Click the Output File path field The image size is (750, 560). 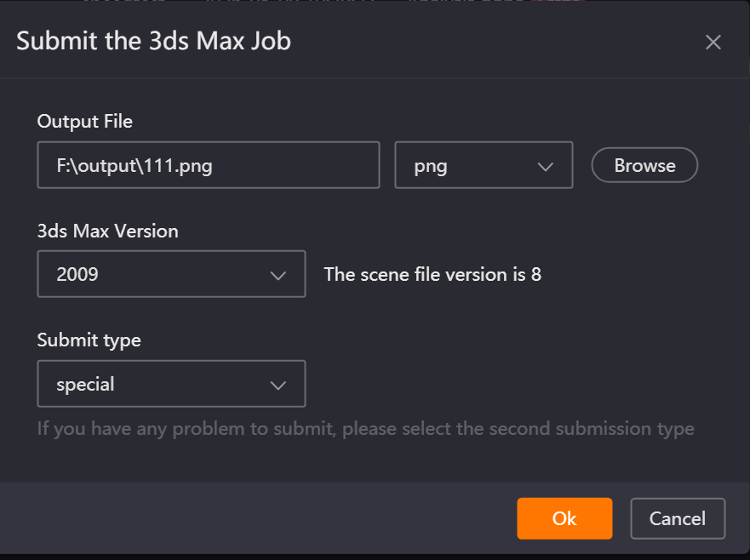209,165
